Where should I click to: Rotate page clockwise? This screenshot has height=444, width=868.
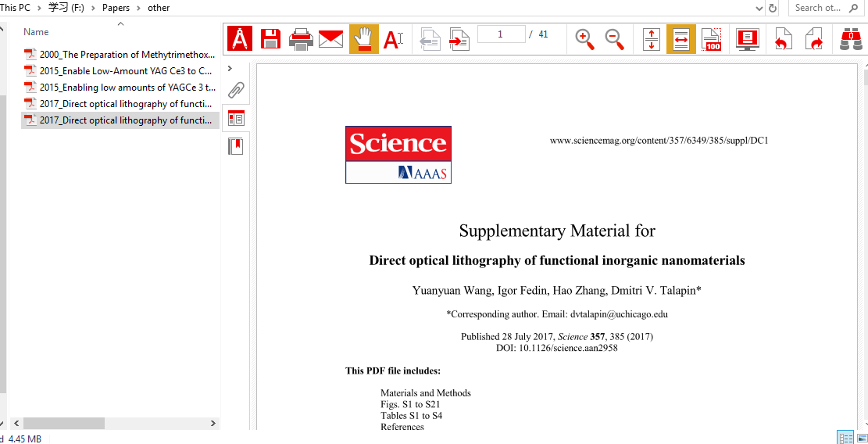click(x=814, y=39)
